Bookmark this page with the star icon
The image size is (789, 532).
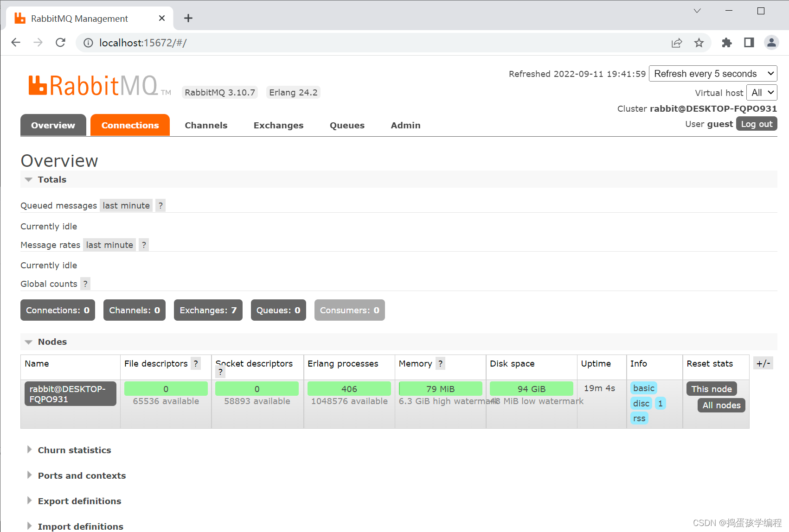[699, 43]
